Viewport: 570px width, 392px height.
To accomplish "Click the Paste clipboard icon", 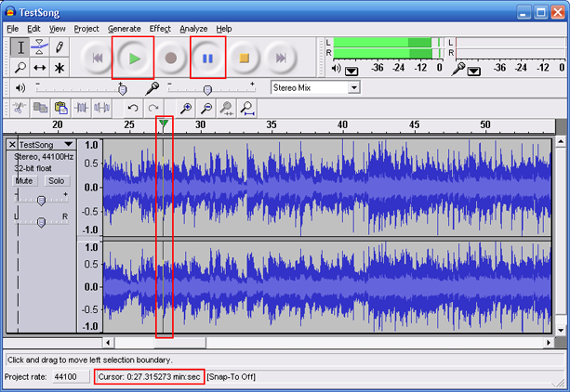I will point(60,108).
